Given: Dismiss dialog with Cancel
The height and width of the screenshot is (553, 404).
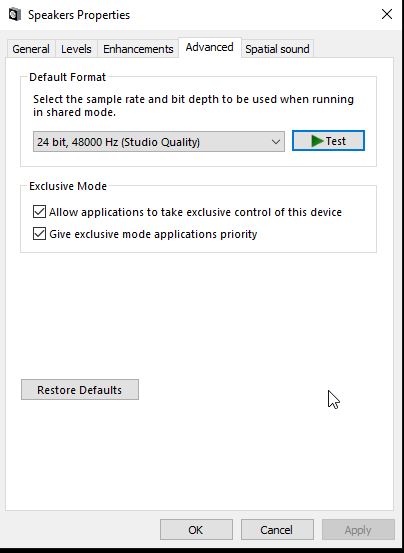Looking at the screenshot, I should click(277, 530).
